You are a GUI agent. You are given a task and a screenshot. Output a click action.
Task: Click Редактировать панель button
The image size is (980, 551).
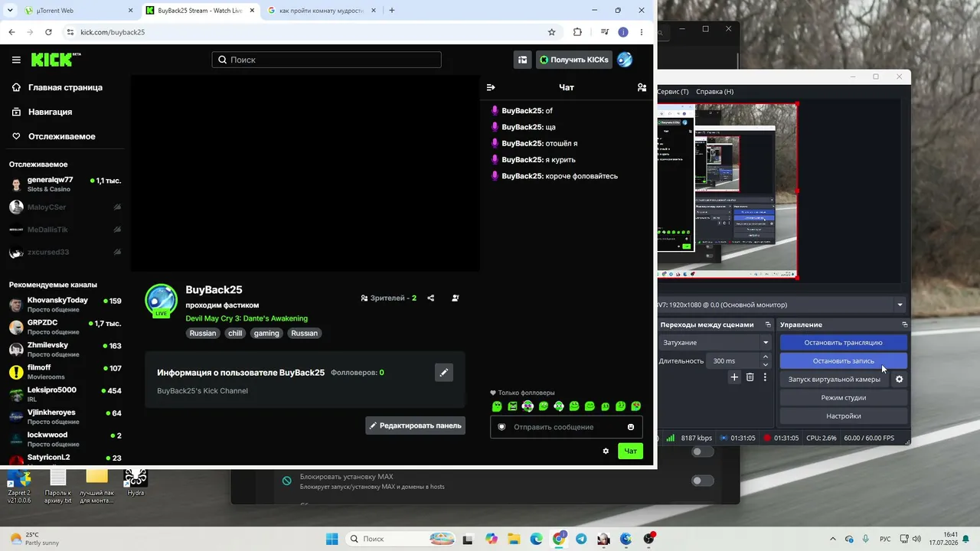coord(416,425)
